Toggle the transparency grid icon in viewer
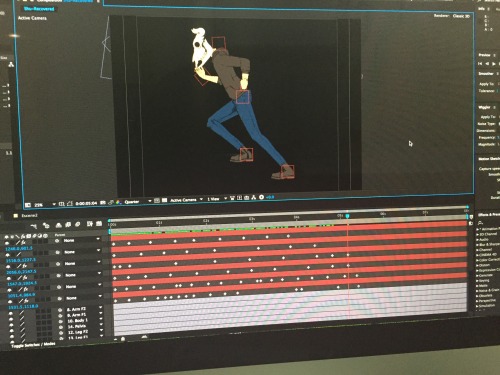 [165, 200]
